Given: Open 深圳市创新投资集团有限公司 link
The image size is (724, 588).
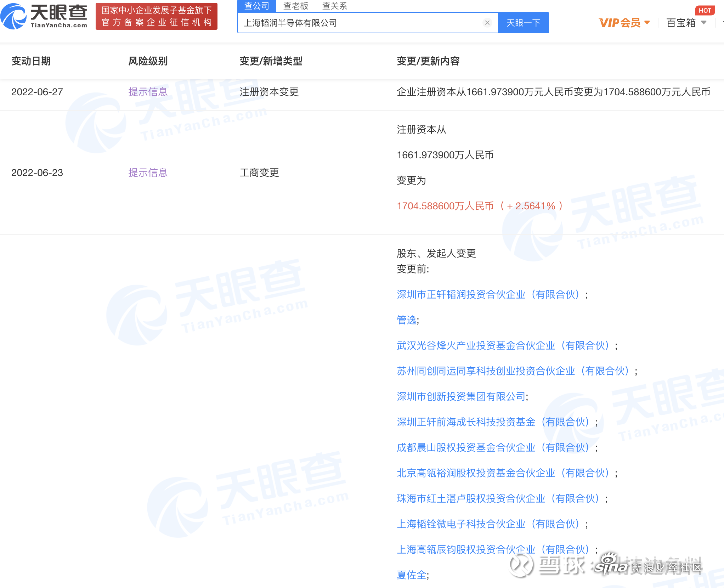Looking at the screenshot, I should [461, 397].
